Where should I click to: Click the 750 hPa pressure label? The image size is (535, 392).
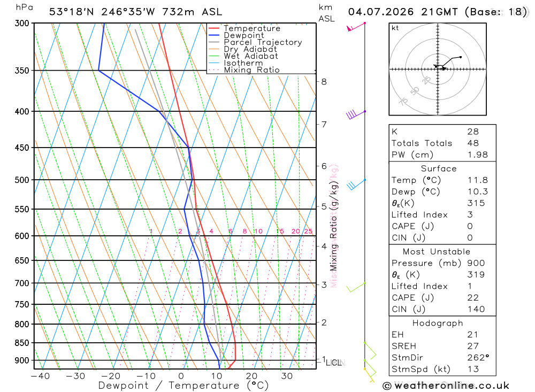22,304
